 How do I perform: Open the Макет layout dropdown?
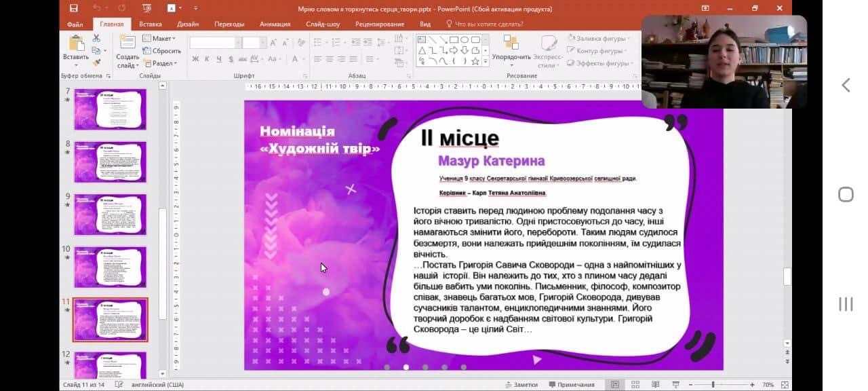click(x=161, y=39)
